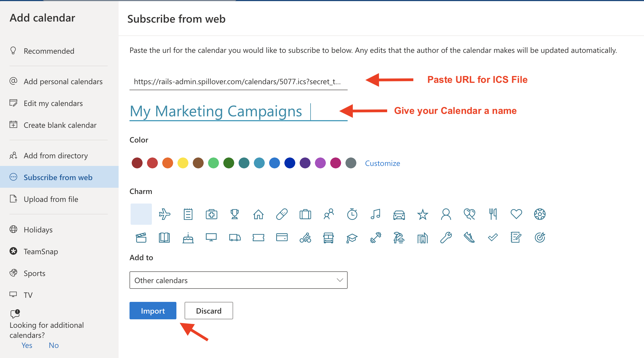Viewport: 644px width, 358px height.
Task: Select the airplane charm icon
Action: [x=164, y=214]
